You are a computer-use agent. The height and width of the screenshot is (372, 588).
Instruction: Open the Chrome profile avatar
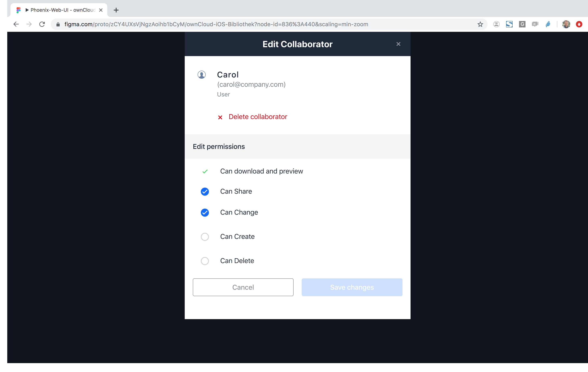pyautogui.click(x=566, y=24)
